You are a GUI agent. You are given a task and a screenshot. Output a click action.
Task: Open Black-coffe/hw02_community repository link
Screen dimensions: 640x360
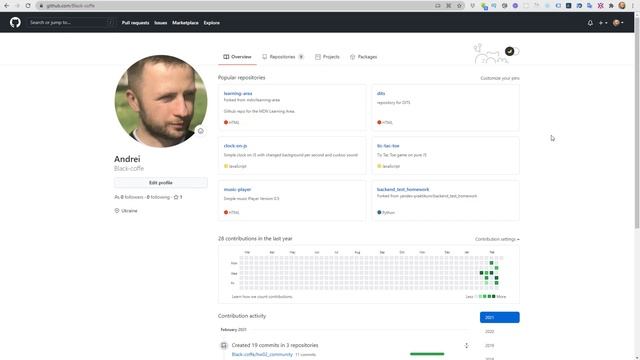coord(262,354)
